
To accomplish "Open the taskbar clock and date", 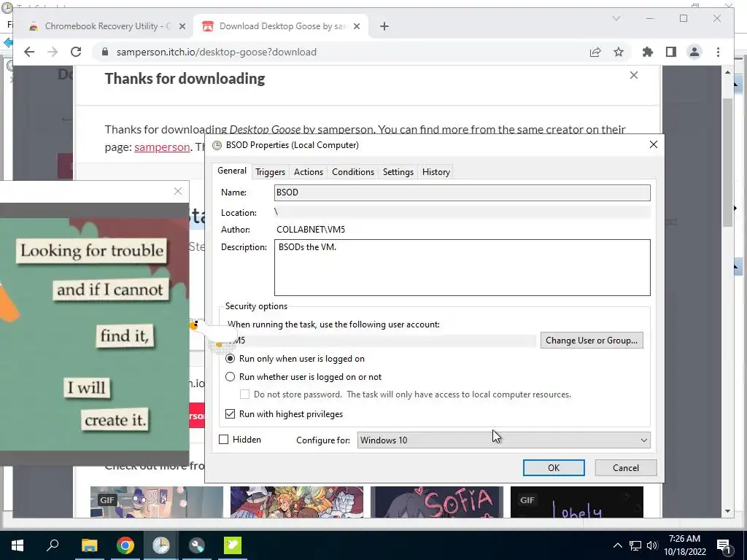I will 684,545.
